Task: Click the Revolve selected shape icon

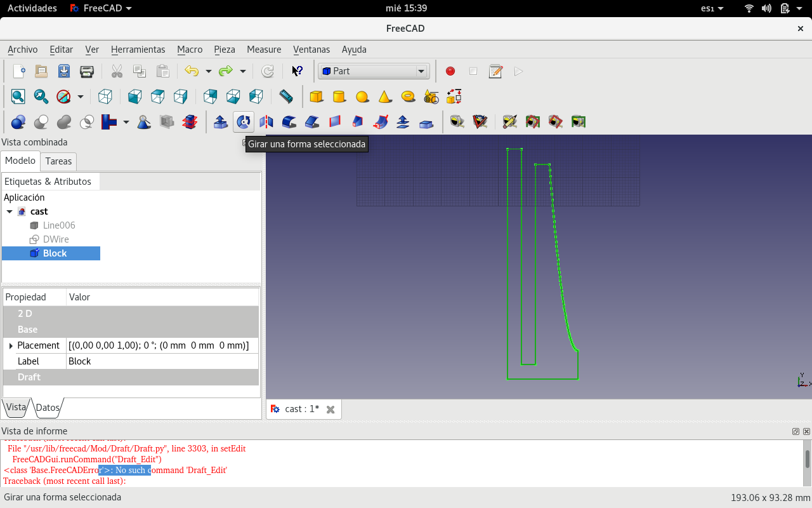Action: (x=244, y=121)
